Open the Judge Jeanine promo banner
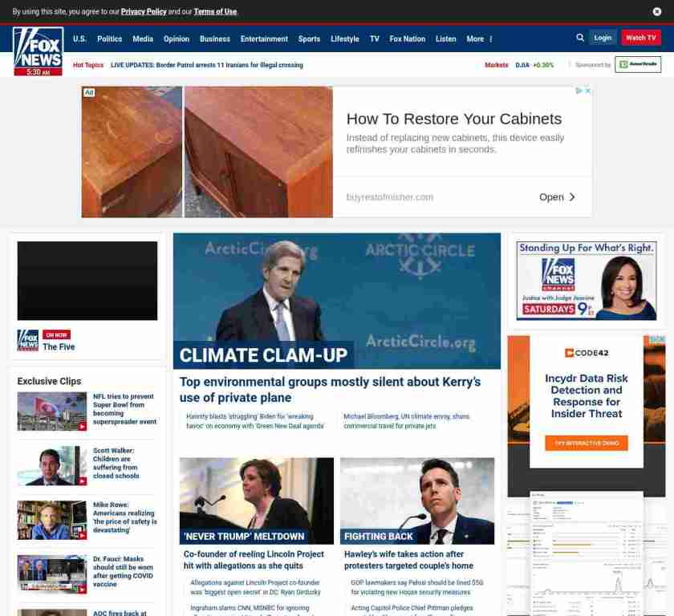This screenshot has height=616, width=674. tap(586, 281)
